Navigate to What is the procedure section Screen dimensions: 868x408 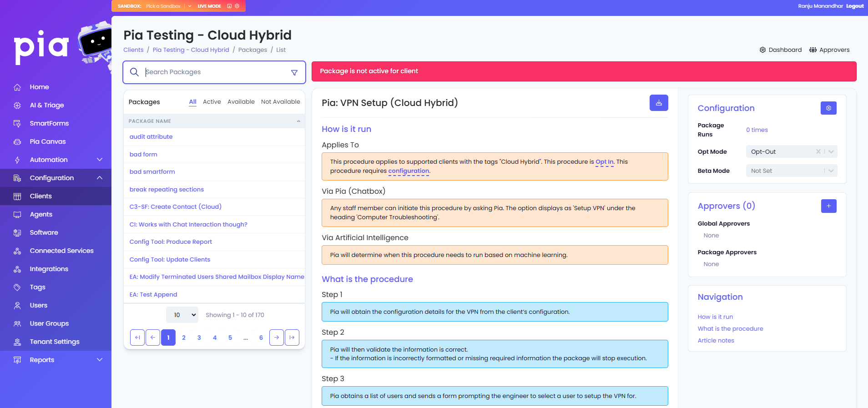(730, 329)
